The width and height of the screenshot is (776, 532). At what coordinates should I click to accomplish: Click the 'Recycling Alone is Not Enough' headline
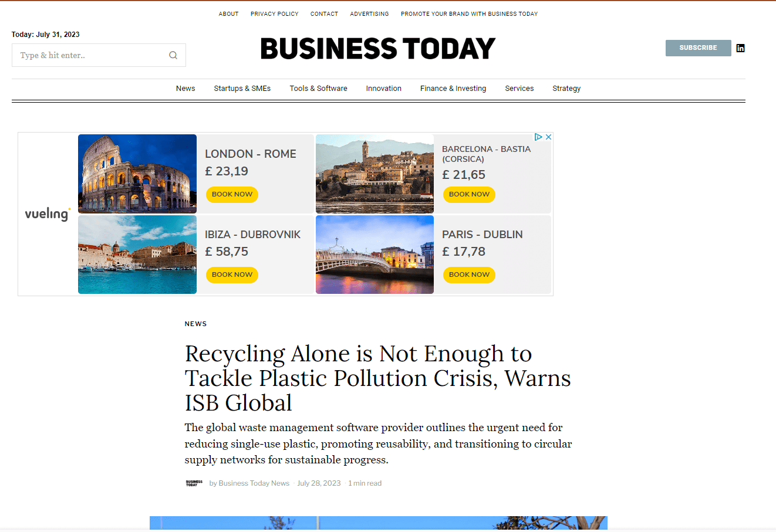(377, 378)
